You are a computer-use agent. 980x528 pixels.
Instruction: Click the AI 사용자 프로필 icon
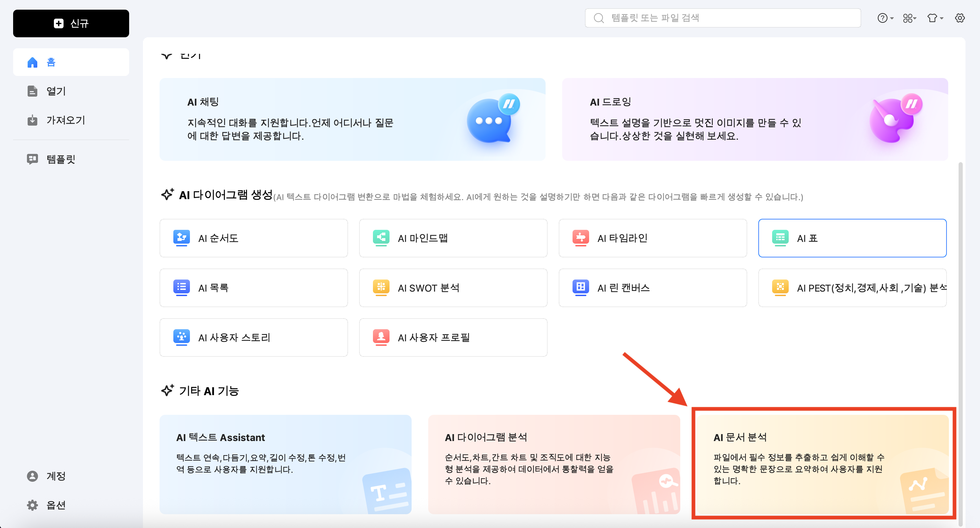click(x=381, y=337)
